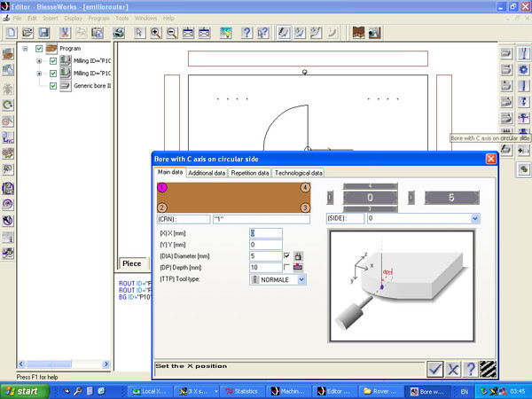Select corner 1 magenta marker on panel
Viewport: 532px width, 399px height.
pyautogui.click(x=162, y=188)
